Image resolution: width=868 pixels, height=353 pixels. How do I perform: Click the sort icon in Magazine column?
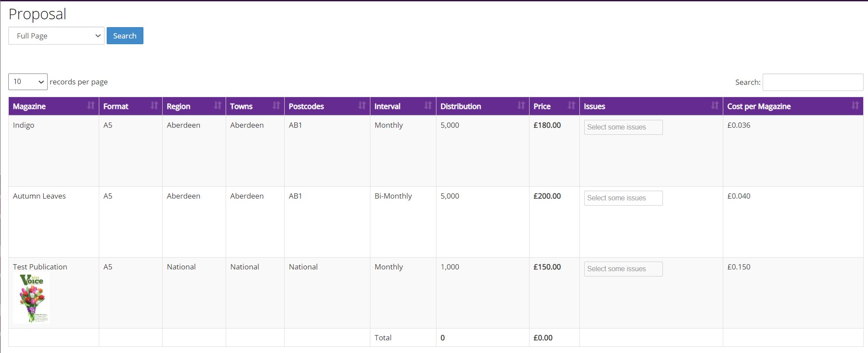coord(91,105)
